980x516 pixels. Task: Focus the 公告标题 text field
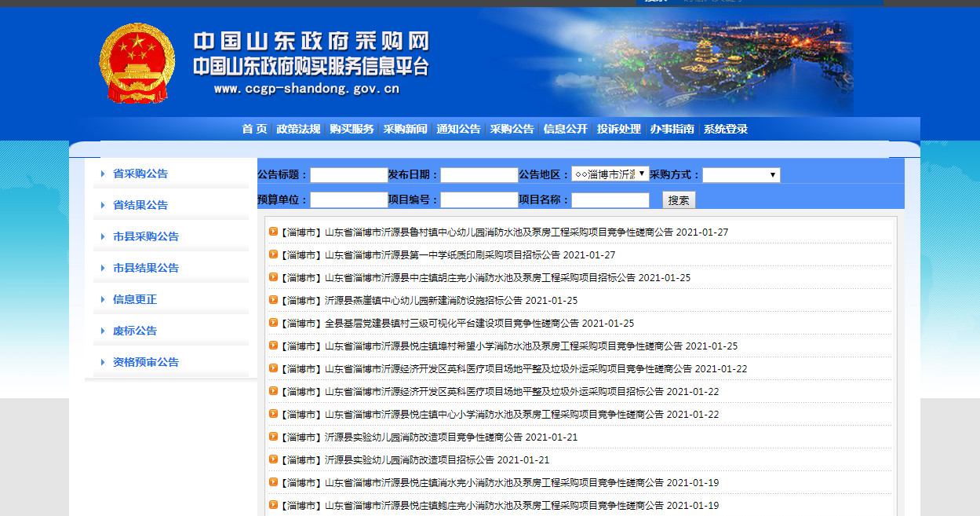[x=348, y=175]
